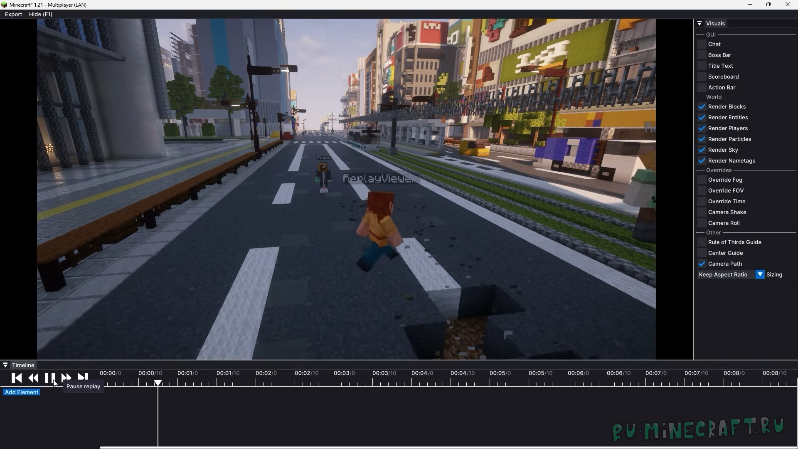Enable Camera Shake
This screenshot has width=798, height=449.
click(702, 212)
